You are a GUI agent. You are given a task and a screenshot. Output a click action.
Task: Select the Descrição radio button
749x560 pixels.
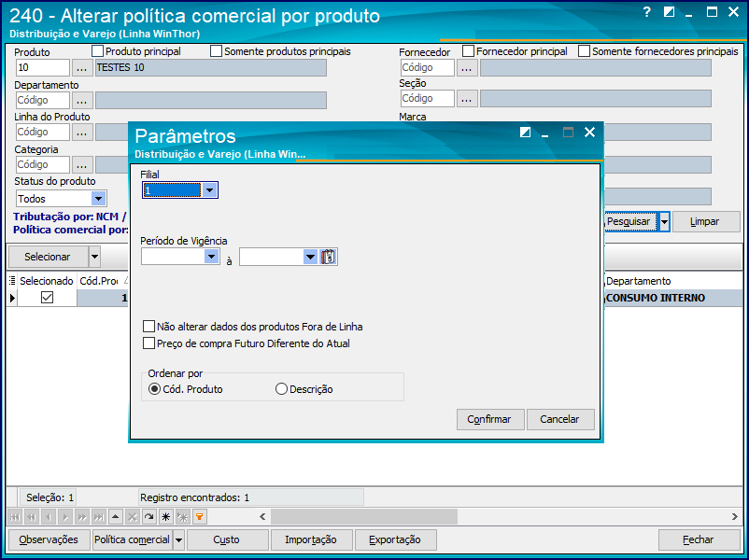click(x=281, y=389)
